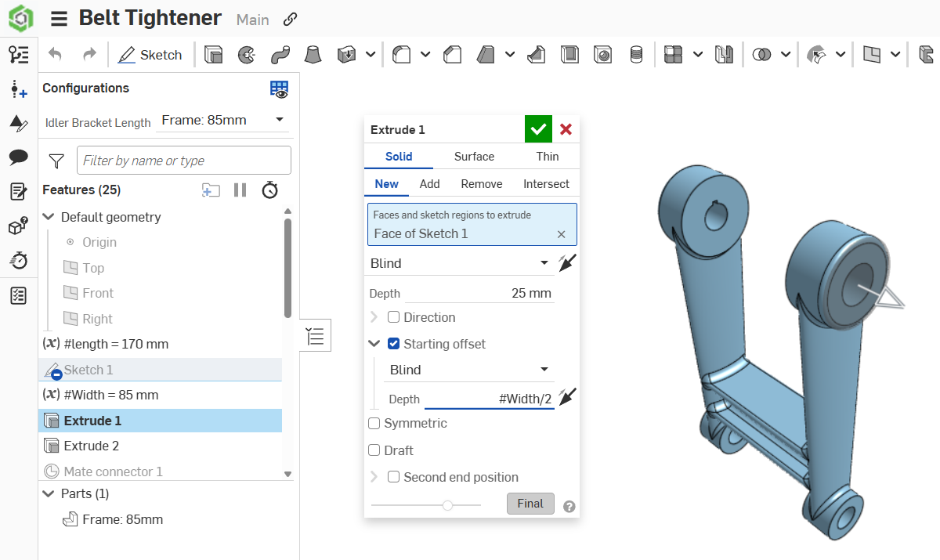
Task: Select the Extrude tool in toolbar
Action: (213, 55)
